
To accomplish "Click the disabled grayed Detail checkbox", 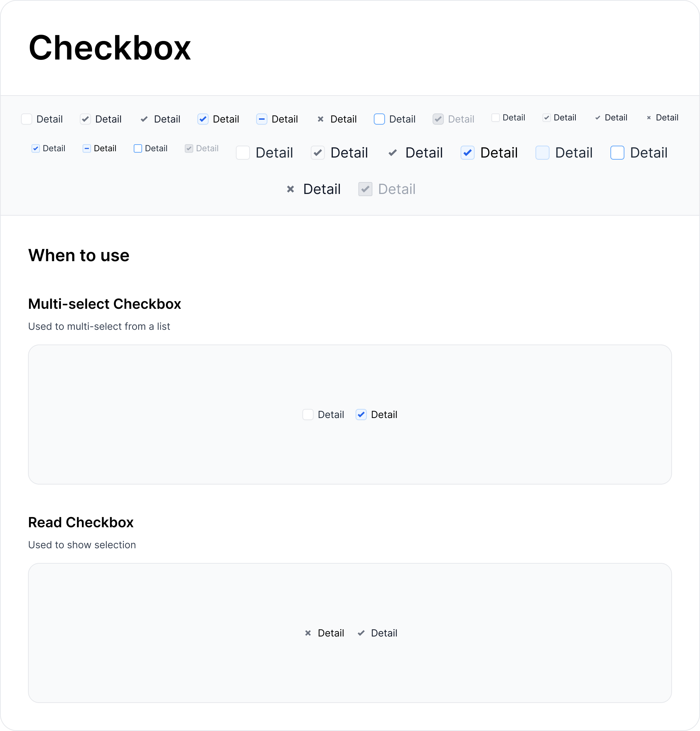I will (x=438, y=119).
